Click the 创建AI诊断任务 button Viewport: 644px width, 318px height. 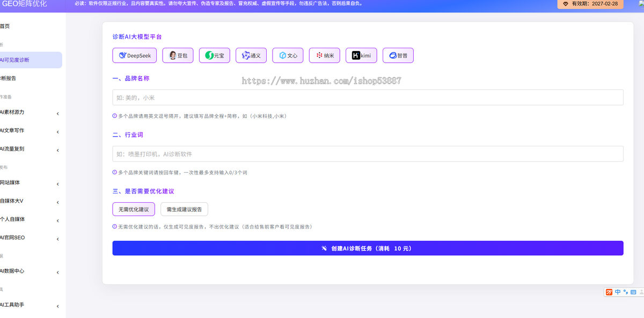pyautogui.click(x=368, y=248)
